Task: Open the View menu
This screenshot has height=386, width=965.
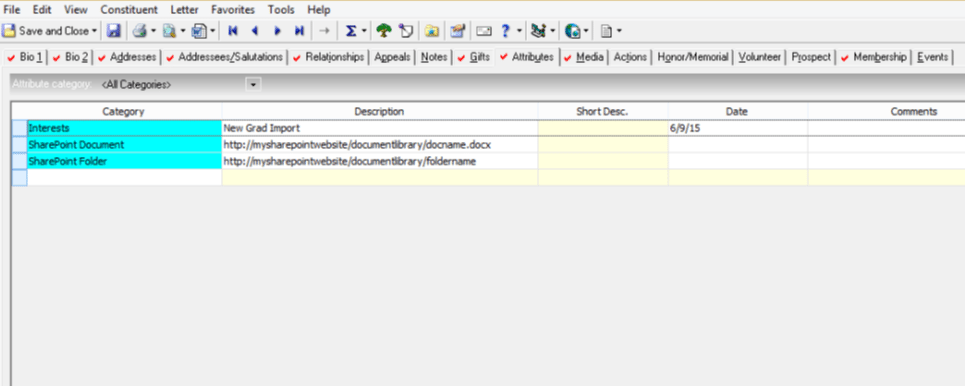Action: pos(76,10)
